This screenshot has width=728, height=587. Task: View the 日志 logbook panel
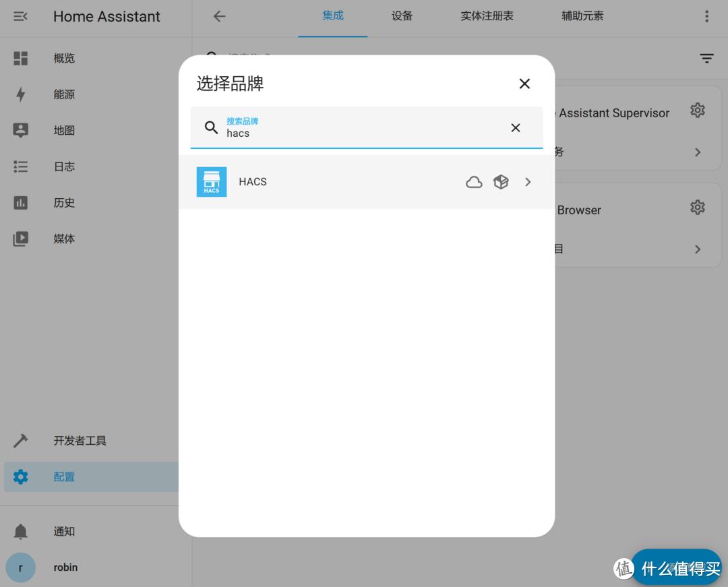click(x=64, y=166)
